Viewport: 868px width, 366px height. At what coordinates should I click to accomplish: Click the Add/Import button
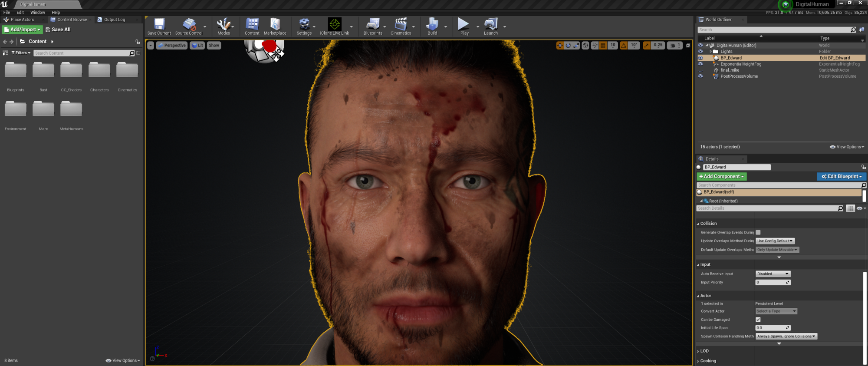23,30
